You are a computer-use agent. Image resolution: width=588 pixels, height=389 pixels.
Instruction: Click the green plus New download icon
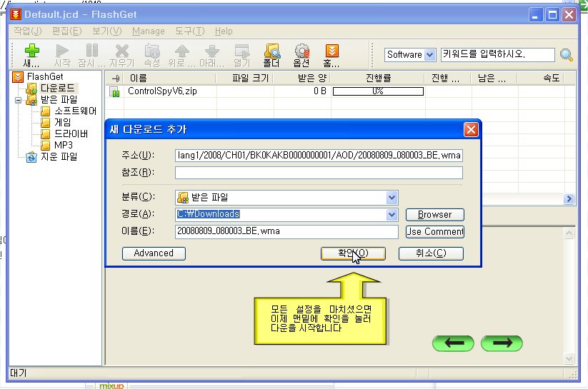pyautogui.click(x=31, y=51)
